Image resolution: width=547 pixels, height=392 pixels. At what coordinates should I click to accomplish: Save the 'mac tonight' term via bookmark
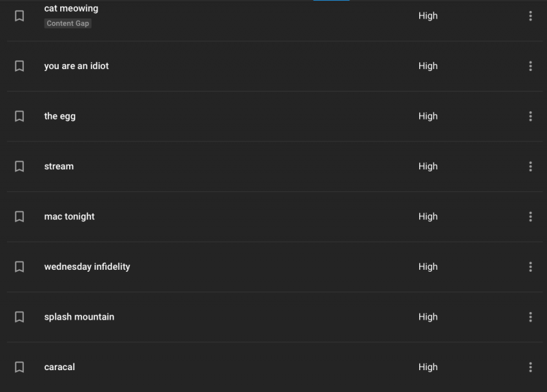pos(19,216)
